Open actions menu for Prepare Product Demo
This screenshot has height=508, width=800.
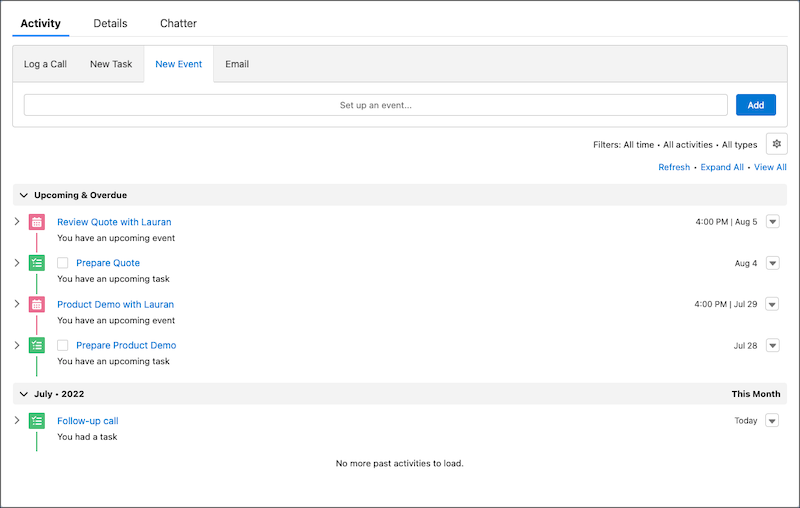772,345
